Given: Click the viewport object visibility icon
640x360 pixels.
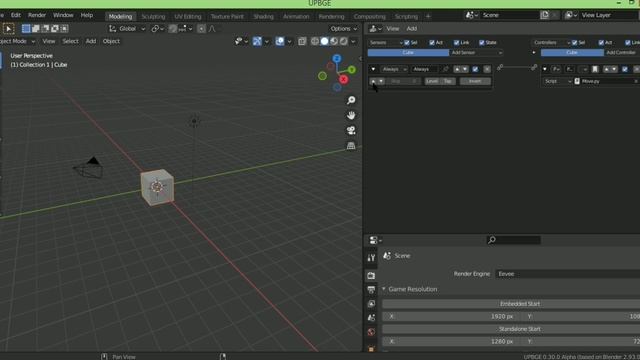Looking at the screenshot, I should click(x=240, y=41).
